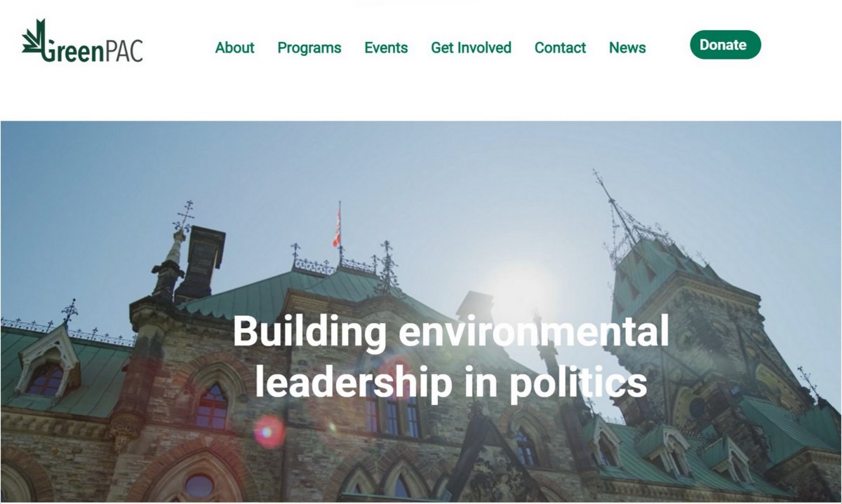The image size is (842, 504).
Task: Click the green Donate button
Action: (726, 45)
